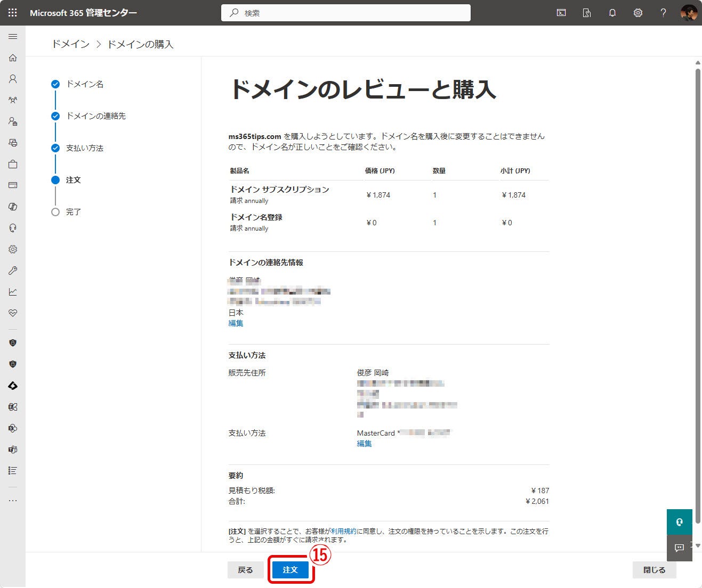Click the 価格 (JPY) column header
702x588 pixels.
pos(380,171)
